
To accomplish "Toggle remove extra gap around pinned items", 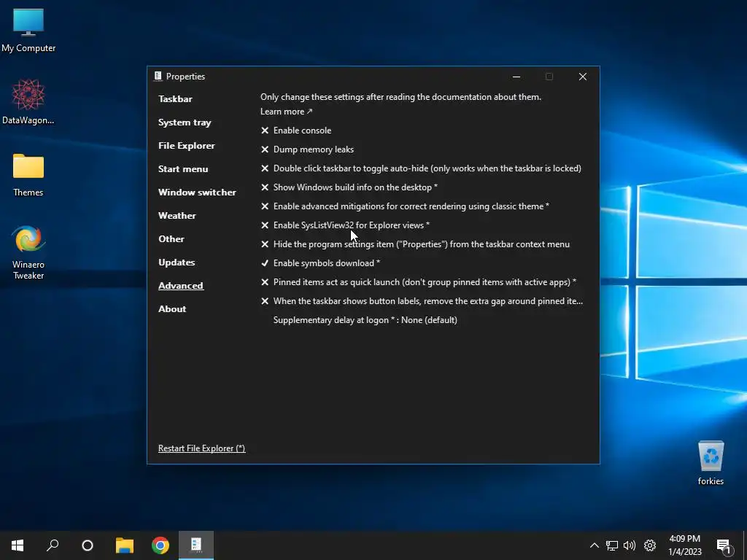I will (x=422, y=301).
